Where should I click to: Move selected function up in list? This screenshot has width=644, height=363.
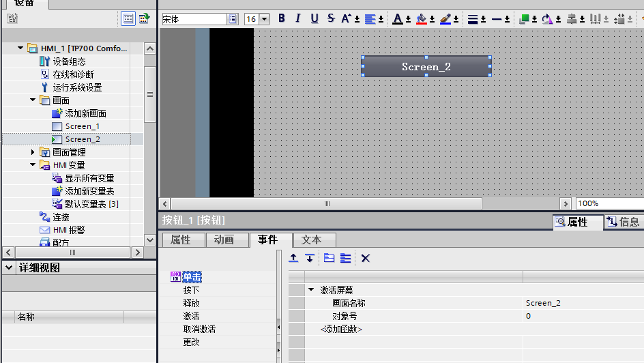[293, 258]
